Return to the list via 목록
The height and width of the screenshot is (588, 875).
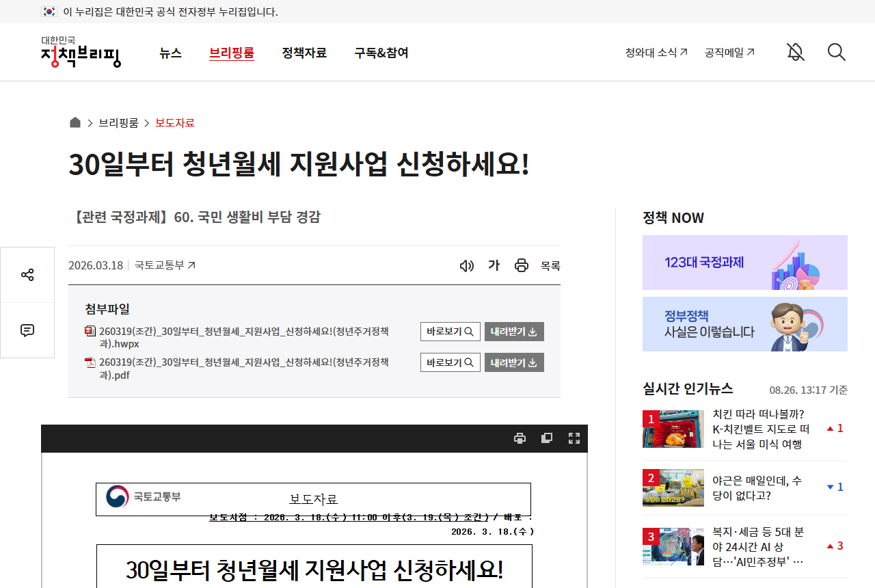click(x=550, y=265)
